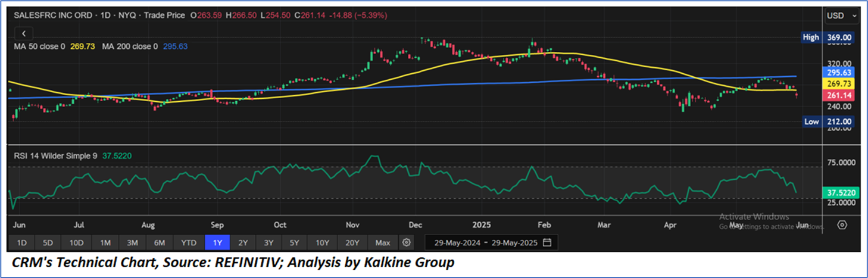The image size is (868, 278).
Task: Open range settings gear beside Max
Action: coord(407,242)
